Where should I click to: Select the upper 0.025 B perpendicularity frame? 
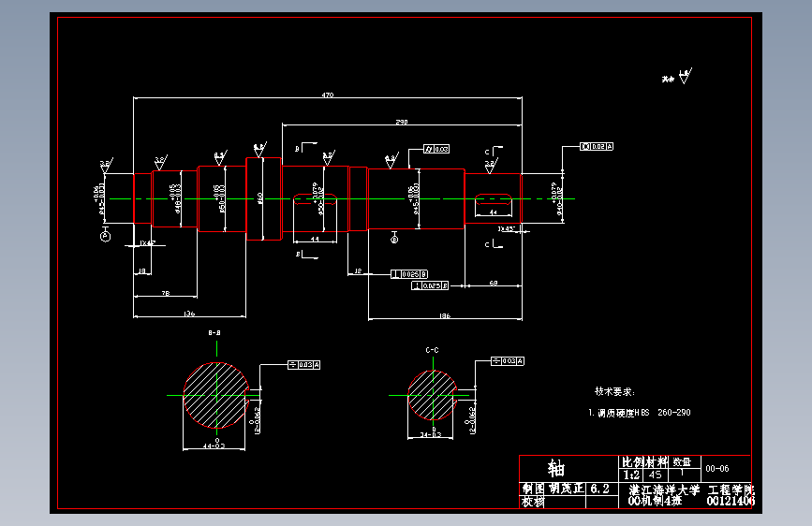(409, 274)
